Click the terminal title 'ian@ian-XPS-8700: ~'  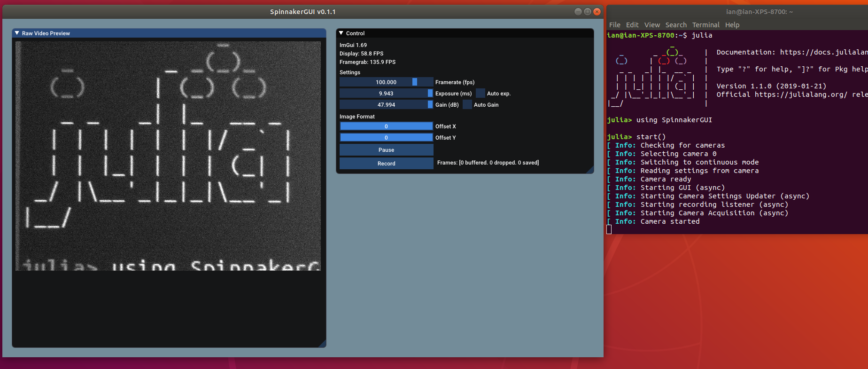coord(759,12)
